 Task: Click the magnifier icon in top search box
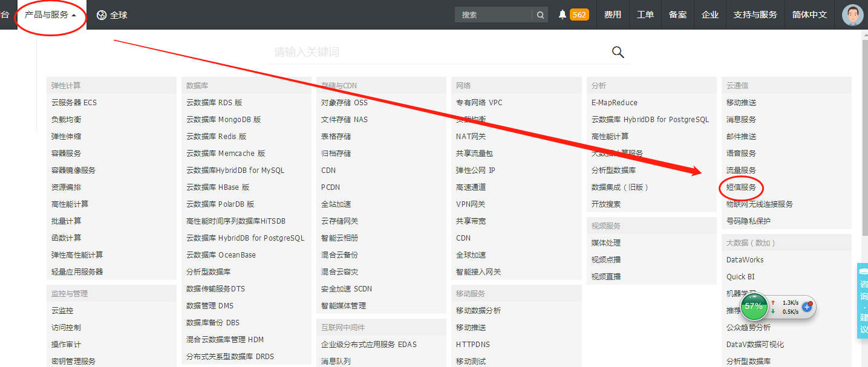click(540, 15)
